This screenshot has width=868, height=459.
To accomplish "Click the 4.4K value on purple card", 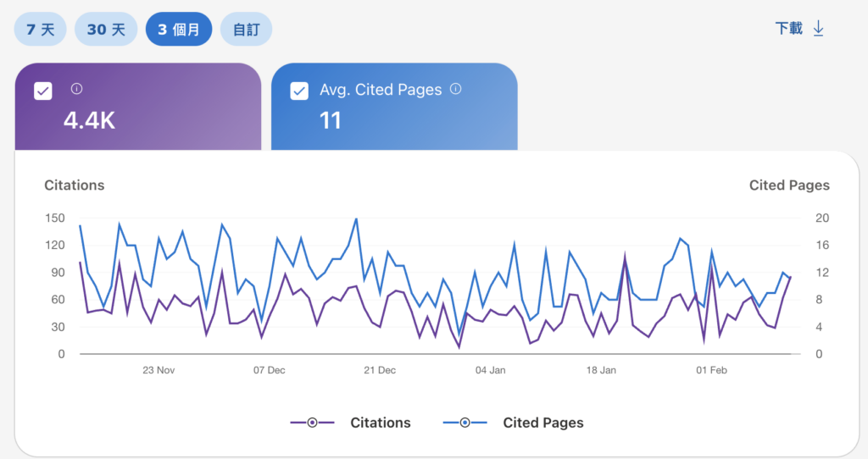I will click(89, 121).
